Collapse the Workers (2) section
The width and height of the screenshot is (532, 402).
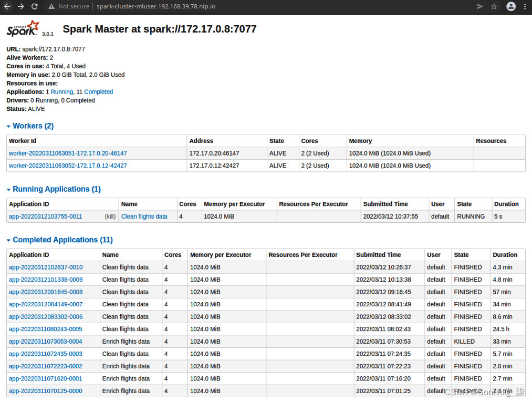pos(30,126)
